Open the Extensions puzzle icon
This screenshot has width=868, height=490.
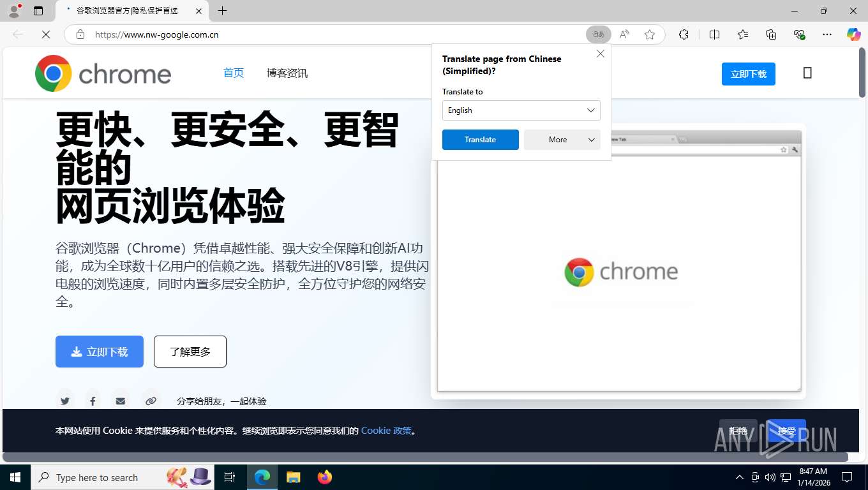click(684, 34)
